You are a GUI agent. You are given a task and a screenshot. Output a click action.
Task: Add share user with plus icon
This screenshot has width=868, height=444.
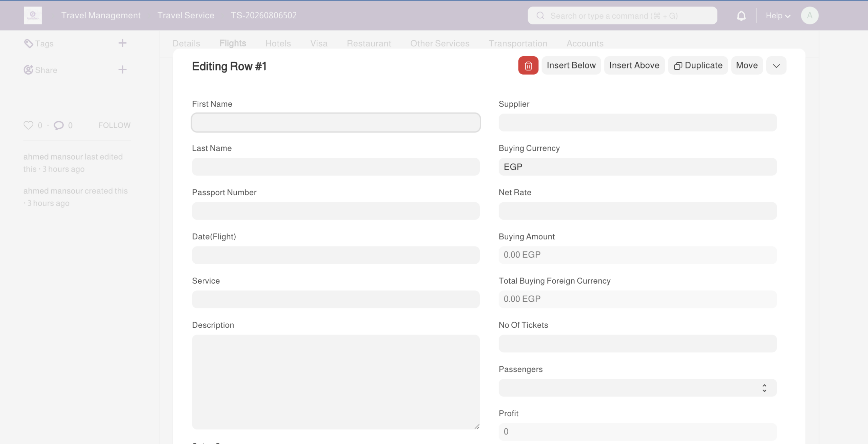(122, 69)
